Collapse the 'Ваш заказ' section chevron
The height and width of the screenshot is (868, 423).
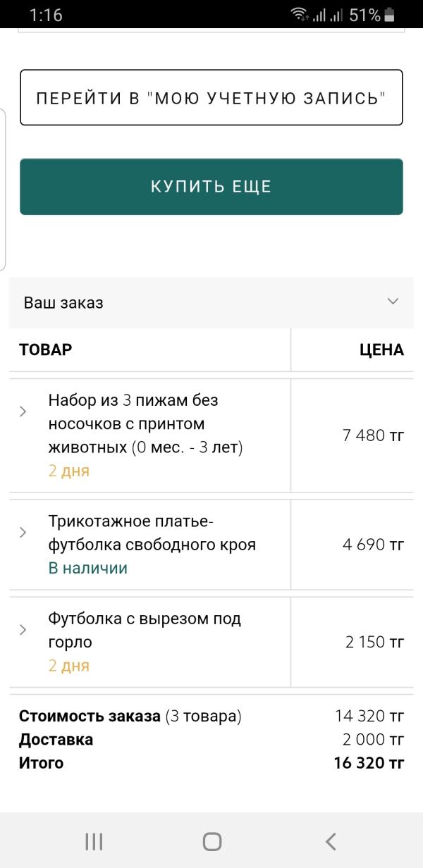pyautogui.click(x=393, y=302)
